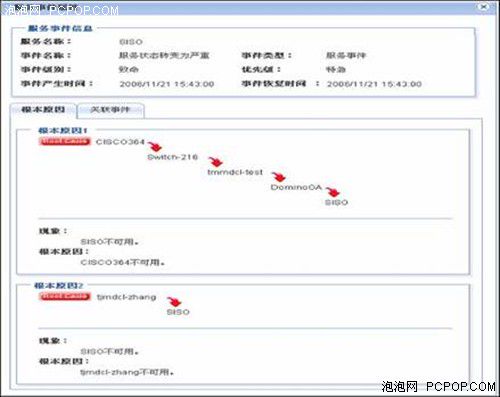Screen dimensions: 500x397
Task: Click the Root Cause badge beside CISCO364
Action: (64, 141)
